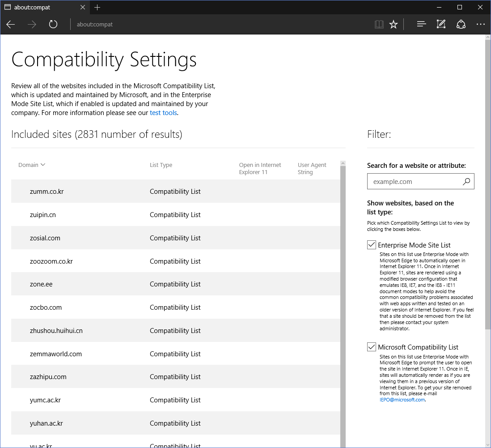Toggle Microsoft Compatibility List checkbox
Screen dimensions: 491x448
pyautogui.click(x=372, y=347)
